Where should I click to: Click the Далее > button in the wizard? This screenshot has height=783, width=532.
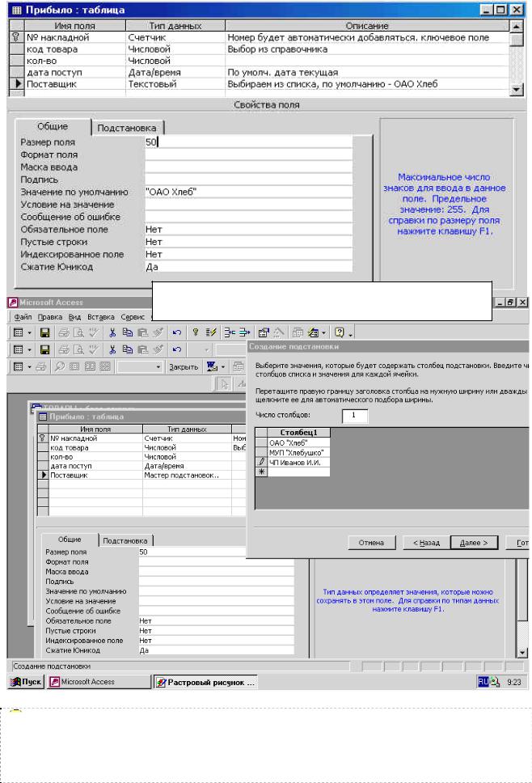point(474,542)
